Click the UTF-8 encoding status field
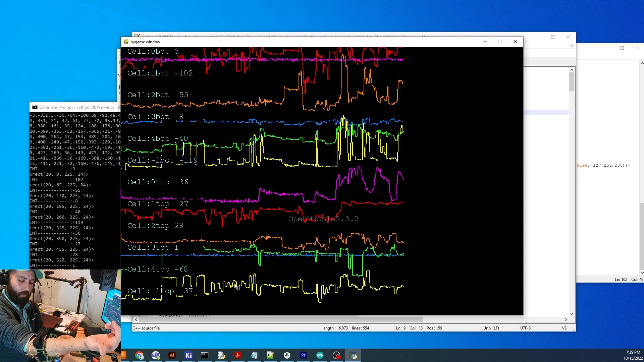The width and height of the screenshot is (644, 362). [525, 328]
